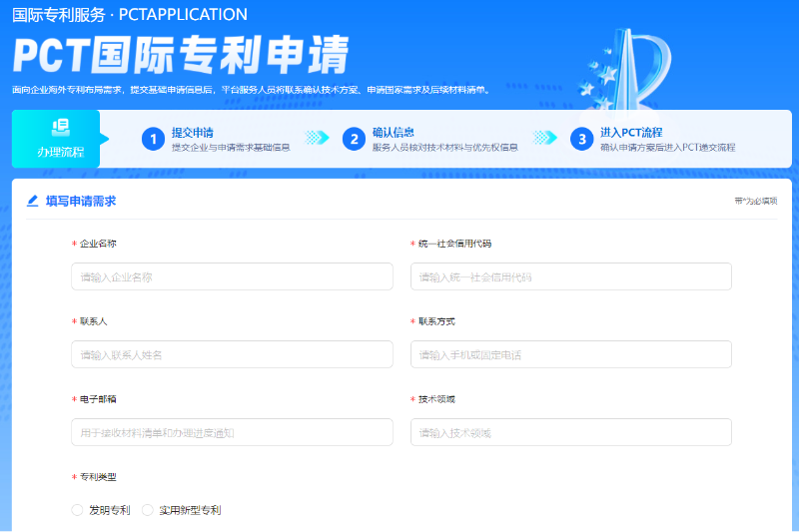Click the 办理流程 label
The image size is (799, 532).
pos(61,152)
